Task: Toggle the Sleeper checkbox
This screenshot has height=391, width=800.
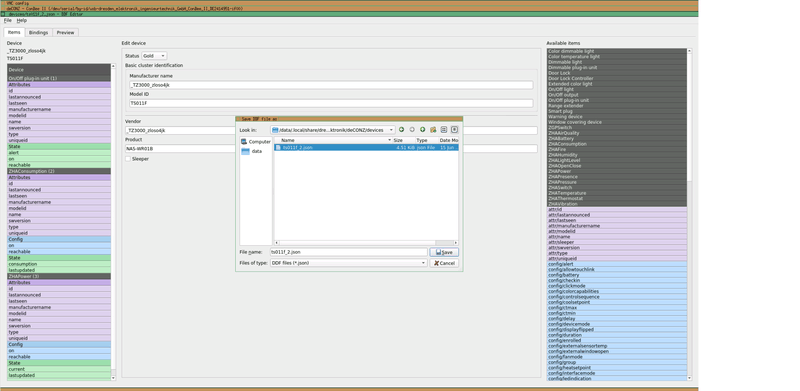Action: (128, 159)
